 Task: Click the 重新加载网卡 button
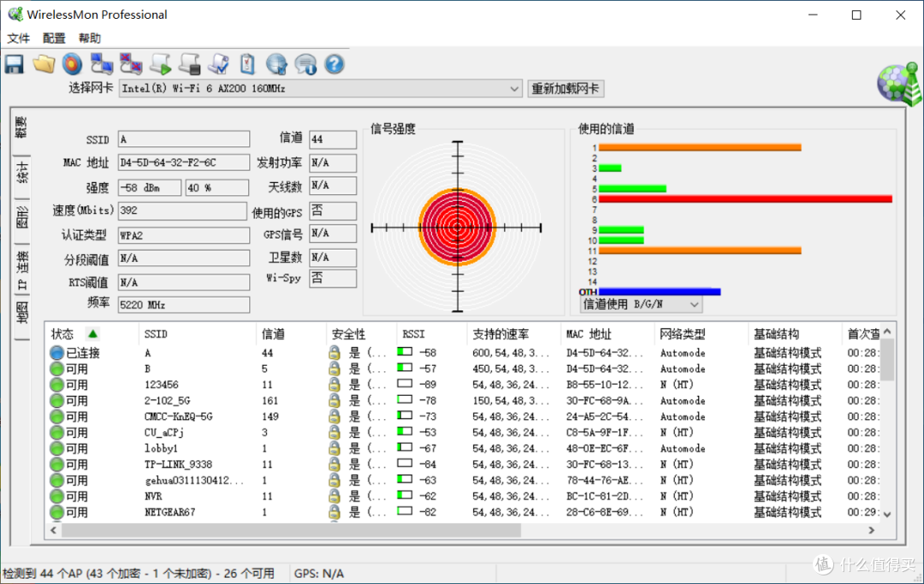(x=566, y=89)
